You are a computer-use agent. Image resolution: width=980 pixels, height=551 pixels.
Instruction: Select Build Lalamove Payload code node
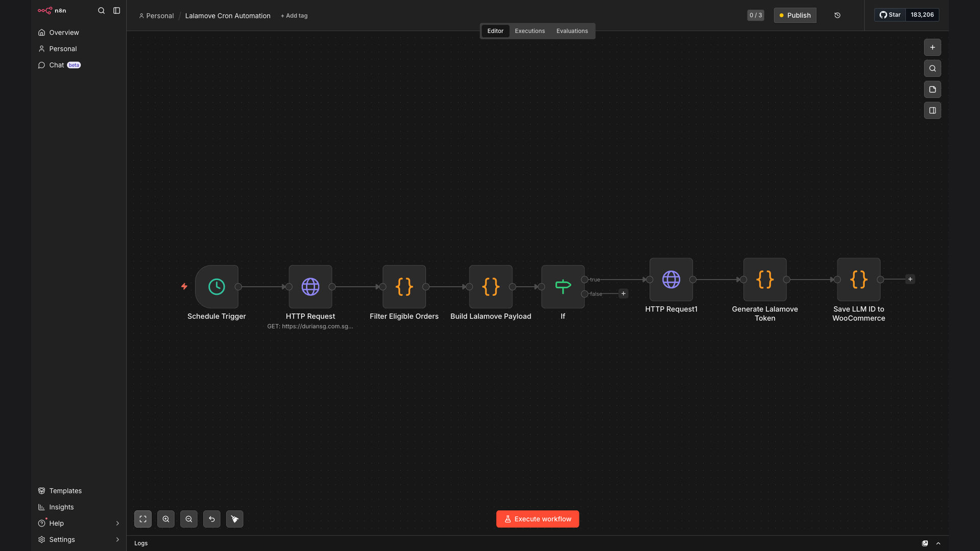point(491,287)
